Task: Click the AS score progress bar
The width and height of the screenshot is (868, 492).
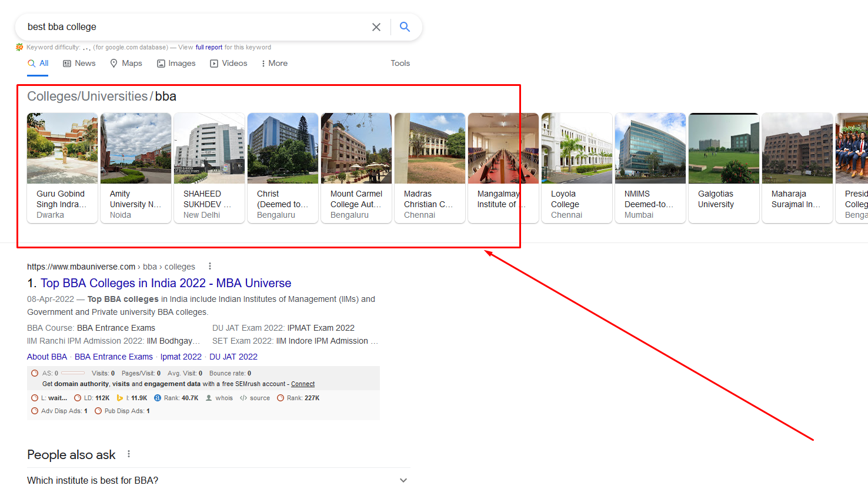Action: coord(73,373)
